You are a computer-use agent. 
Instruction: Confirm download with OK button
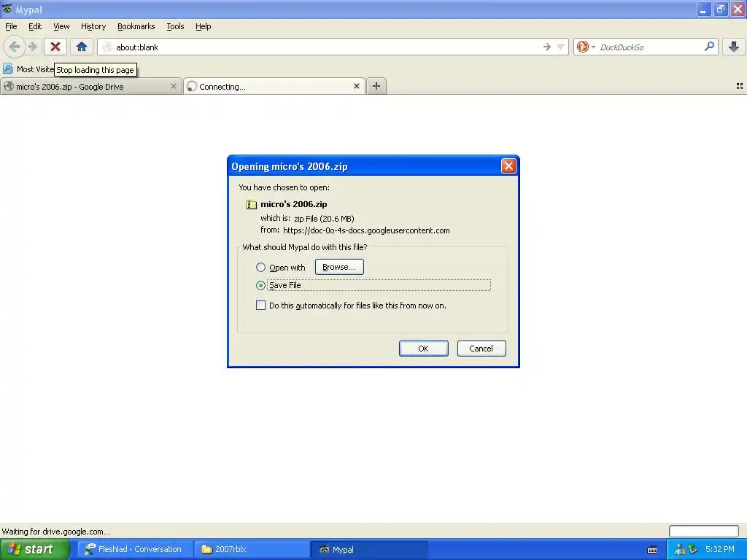click(x=424, y=349)
